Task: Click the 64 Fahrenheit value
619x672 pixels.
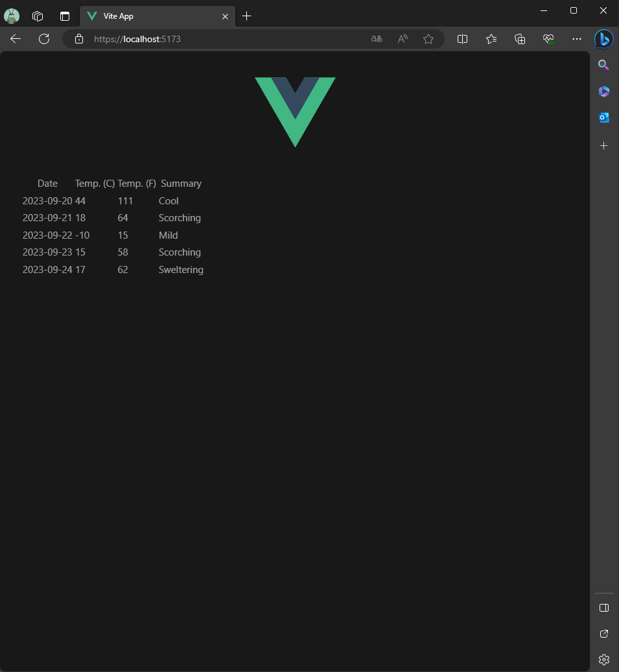Action: [123, 218]
